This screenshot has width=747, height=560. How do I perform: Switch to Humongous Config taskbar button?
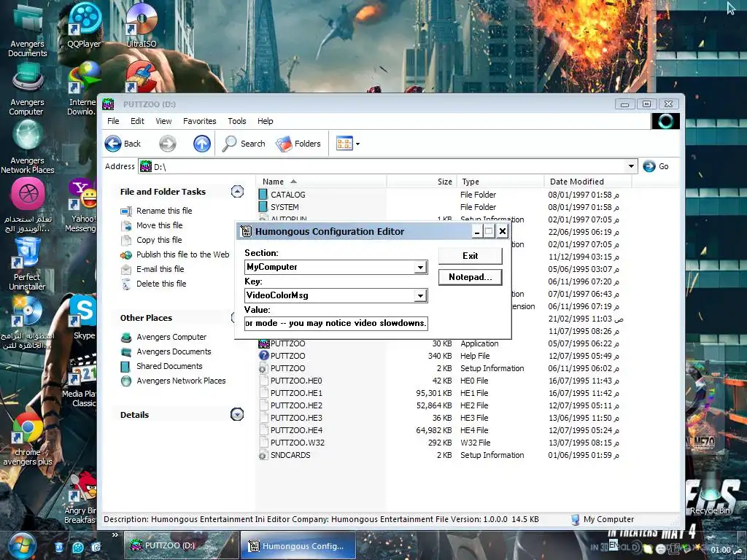click(298, 545)
